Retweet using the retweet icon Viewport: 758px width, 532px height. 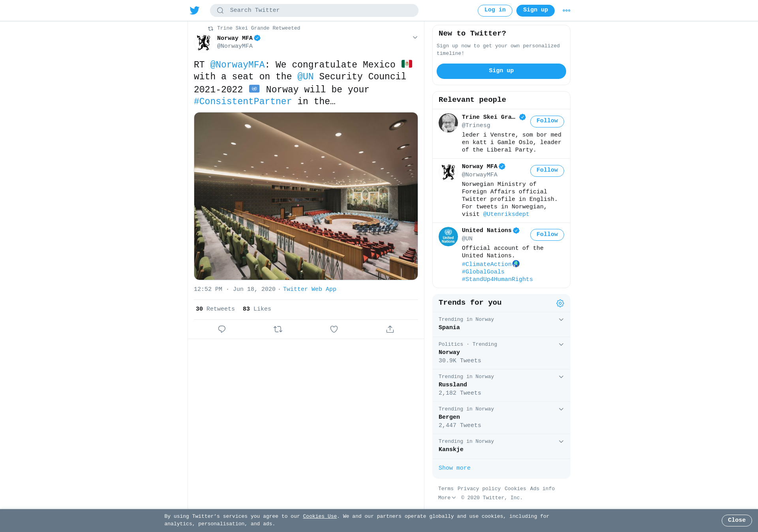pyautogui.click(x=278, y=329)
